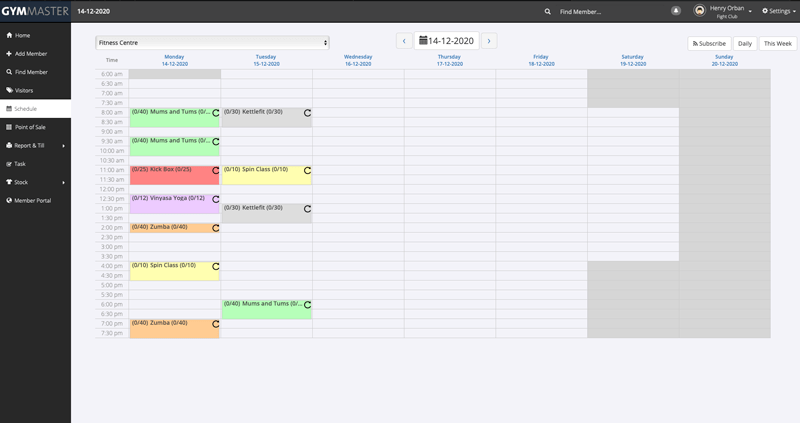This screenshot has height=423, width=800.
Task: Go to the previous week arrow
Action: (404, 41)
